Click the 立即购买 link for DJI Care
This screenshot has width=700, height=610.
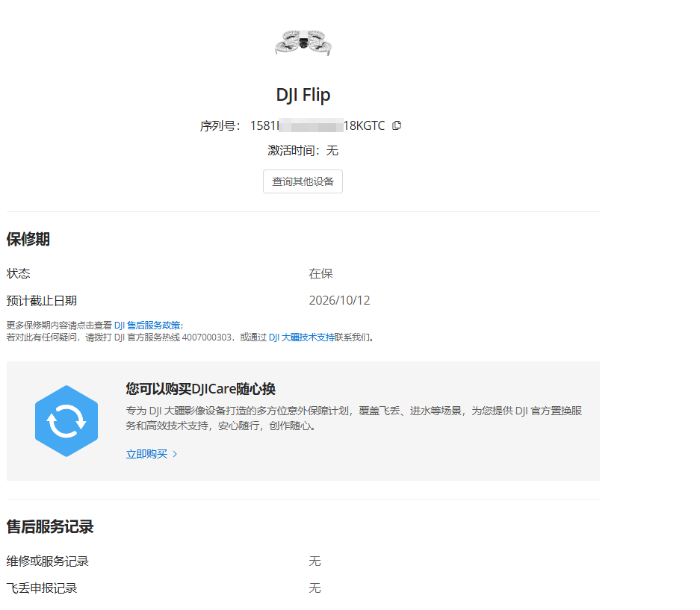coord(146,454)
